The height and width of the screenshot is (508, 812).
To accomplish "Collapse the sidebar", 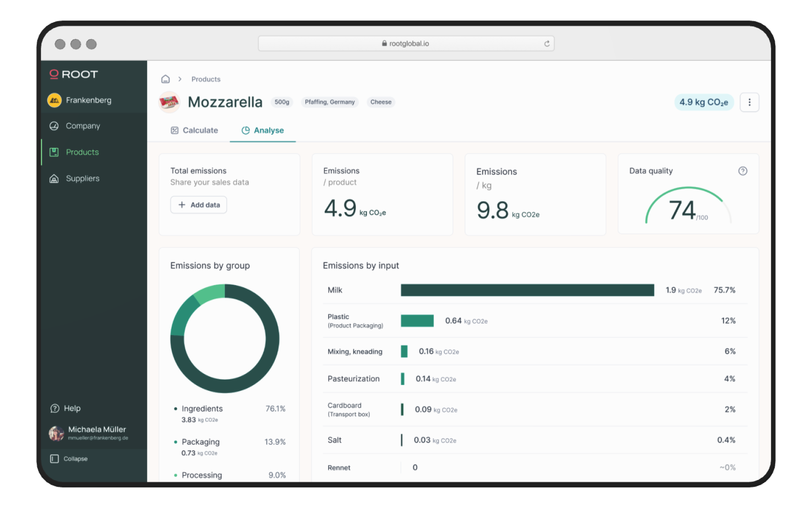I will 69,459.
